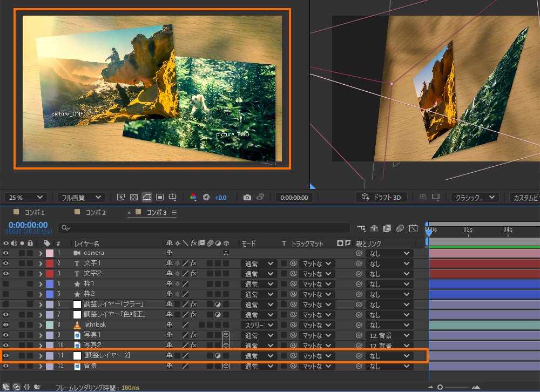Toggle the transparency grid icon
Viewport: 540px width, 392px height.
coord(133,198)
